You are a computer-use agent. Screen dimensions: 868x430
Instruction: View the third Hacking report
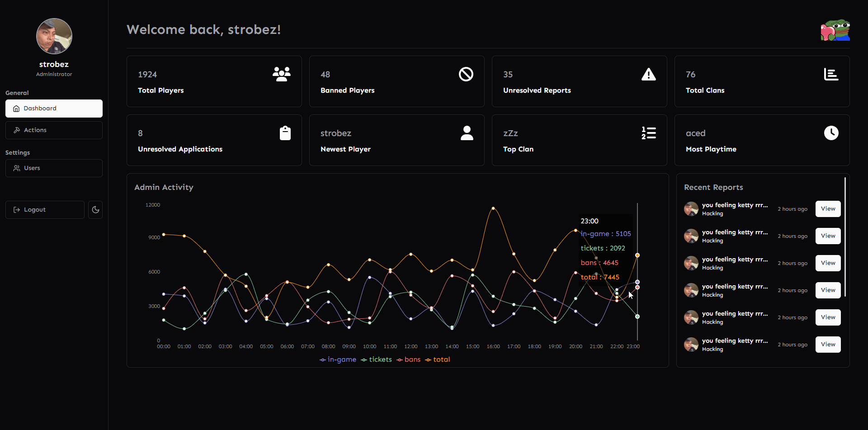tap(828, 263)
